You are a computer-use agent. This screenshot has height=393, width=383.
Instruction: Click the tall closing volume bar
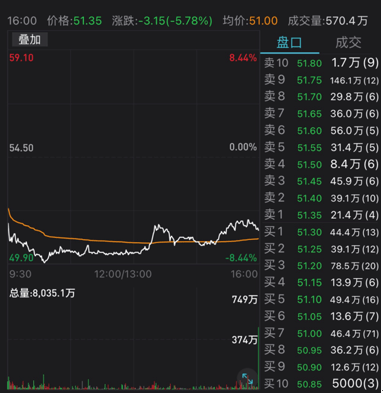point(258,358)
